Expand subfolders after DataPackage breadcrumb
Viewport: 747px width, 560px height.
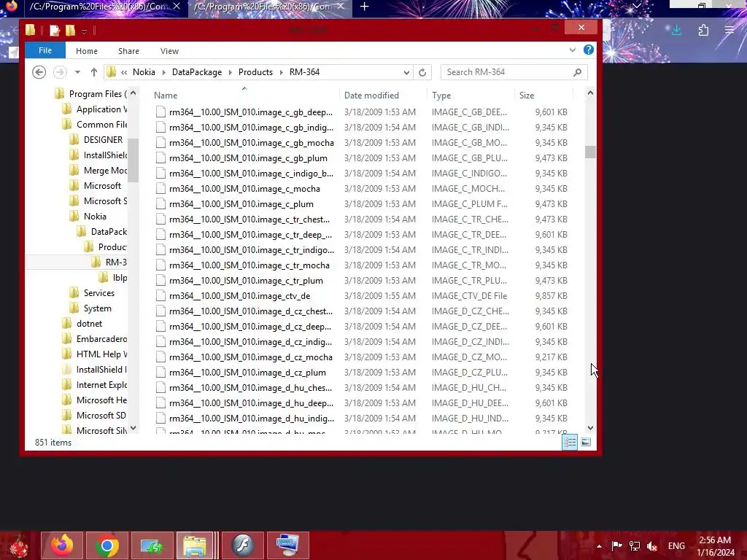[230, 72]
